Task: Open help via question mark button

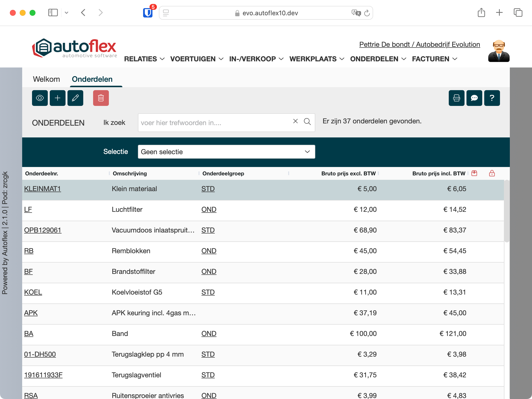Action: pos(492,98)
